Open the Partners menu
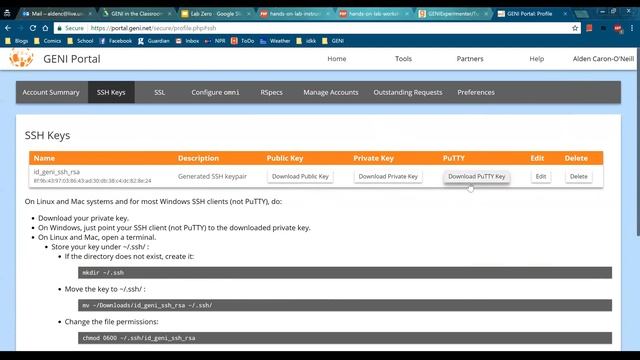The image size is (640, 360). point(470,59)
